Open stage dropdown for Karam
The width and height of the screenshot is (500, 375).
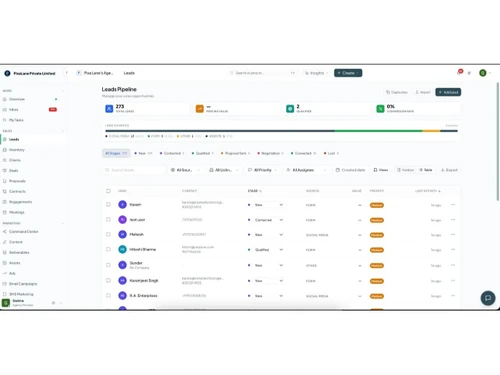point(269,205)
